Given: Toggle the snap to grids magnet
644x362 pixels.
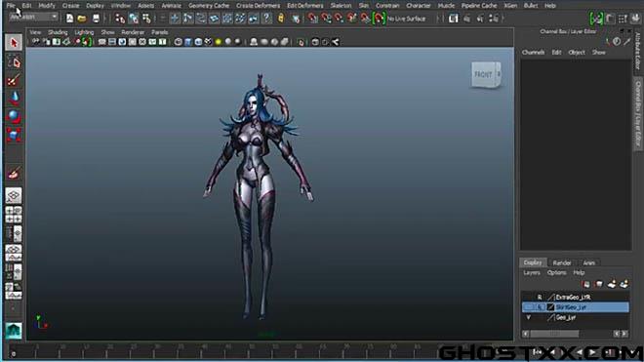Looking at the screenshot, I should (312, 19).
